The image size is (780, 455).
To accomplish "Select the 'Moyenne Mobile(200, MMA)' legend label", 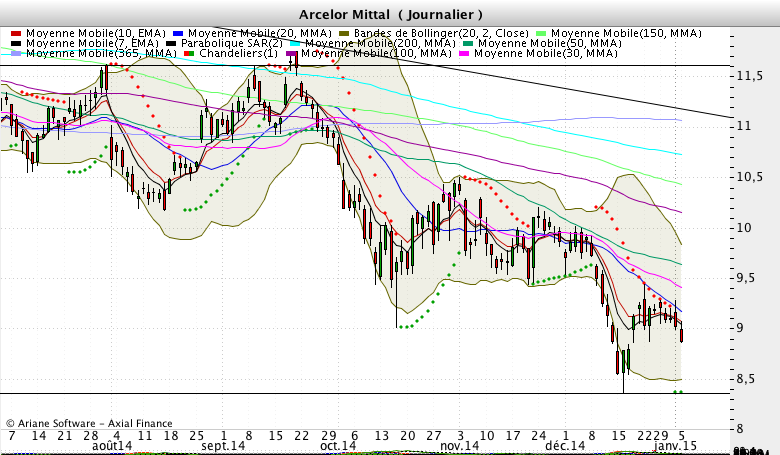I will coord(380,43).
